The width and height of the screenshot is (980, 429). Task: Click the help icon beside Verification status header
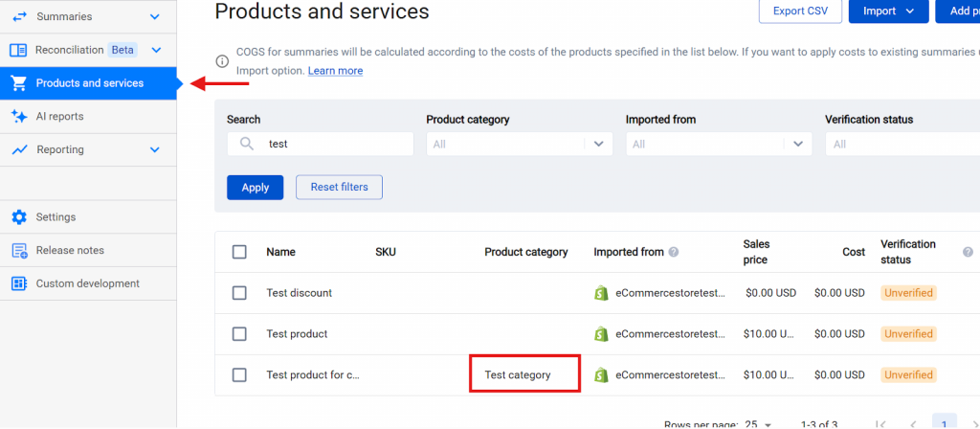(968, 252)
